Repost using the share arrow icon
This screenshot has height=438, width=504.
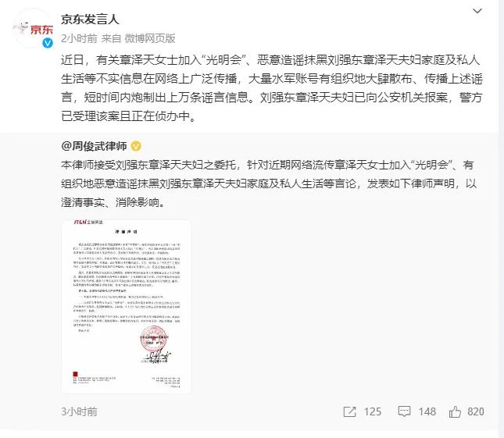(x=350, y=411)
